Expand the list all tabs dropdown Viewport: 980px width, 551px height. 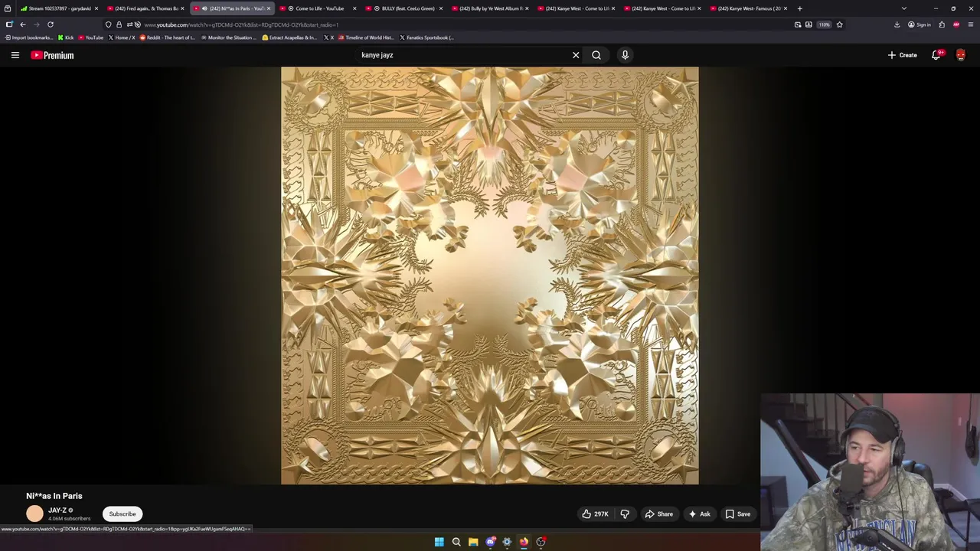coord(904,8)
